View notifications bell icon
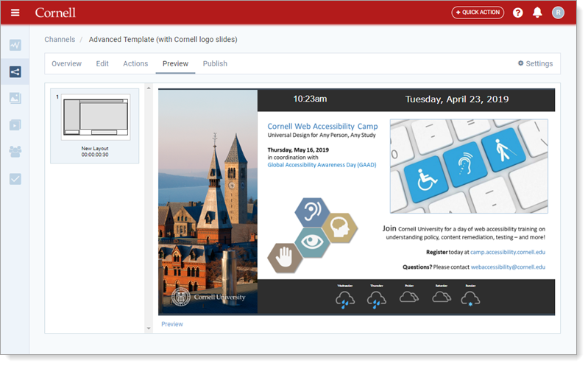The image size is (588, 366). point(537,13)
